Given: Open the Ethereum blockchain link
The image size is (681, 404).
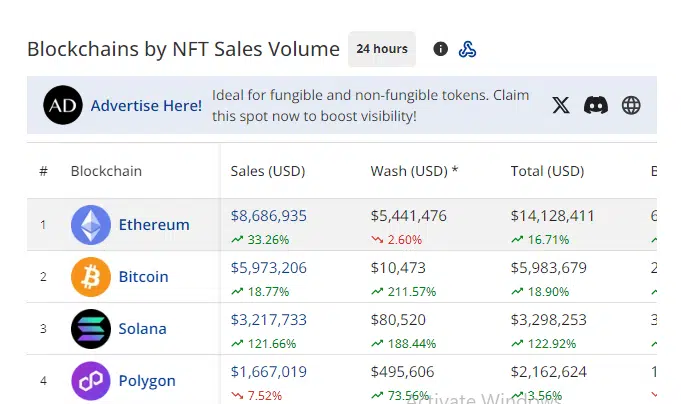Looking at the screenshot, I should click(x=154, y=225).
